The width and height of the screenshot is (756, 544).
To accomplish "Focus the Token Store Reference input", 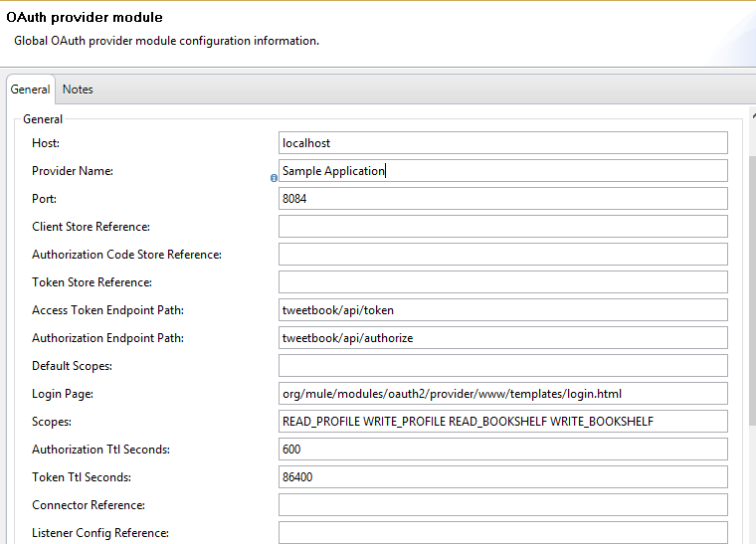I will 503,282.
